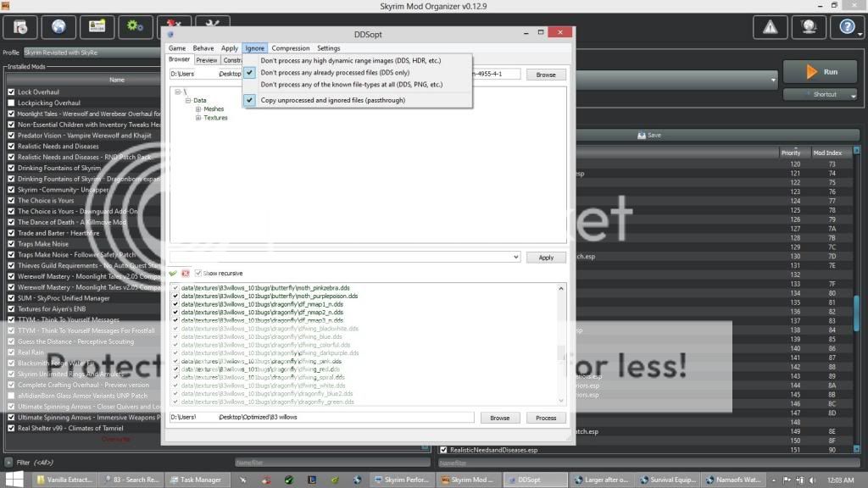Viewport: 868px width, 488px height.
Task: Click the green checkmark select-all icon
Action: click(173, 274)
